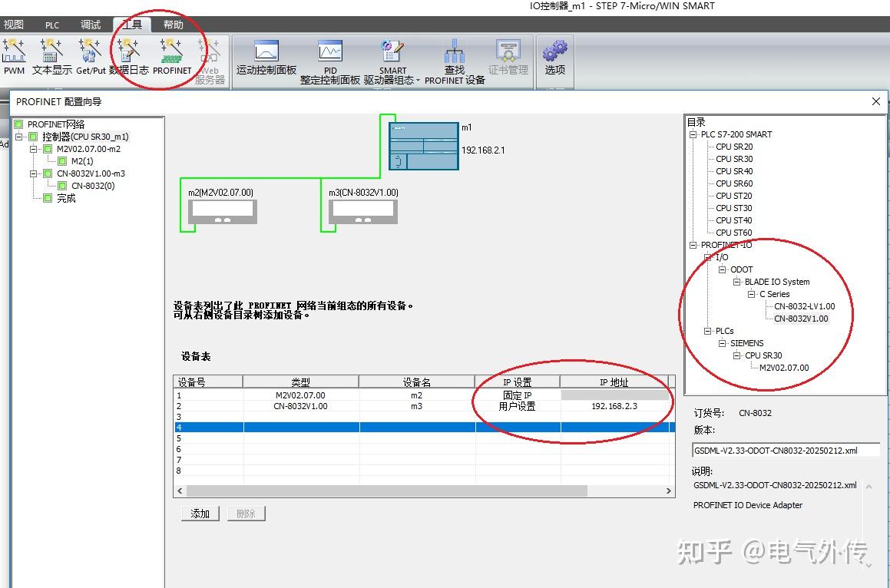Click the 添加 button to add device
The height and width of the screenshot is (588, 890).
(x=199, y=513)
